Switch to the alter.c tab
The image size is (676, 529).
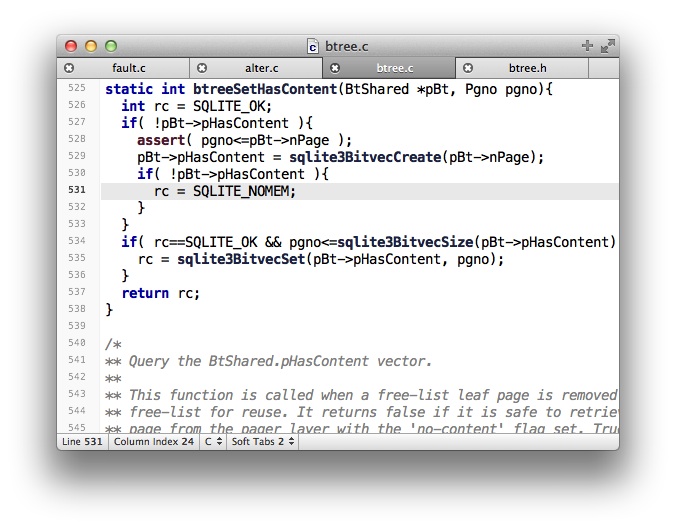[262, 68]
